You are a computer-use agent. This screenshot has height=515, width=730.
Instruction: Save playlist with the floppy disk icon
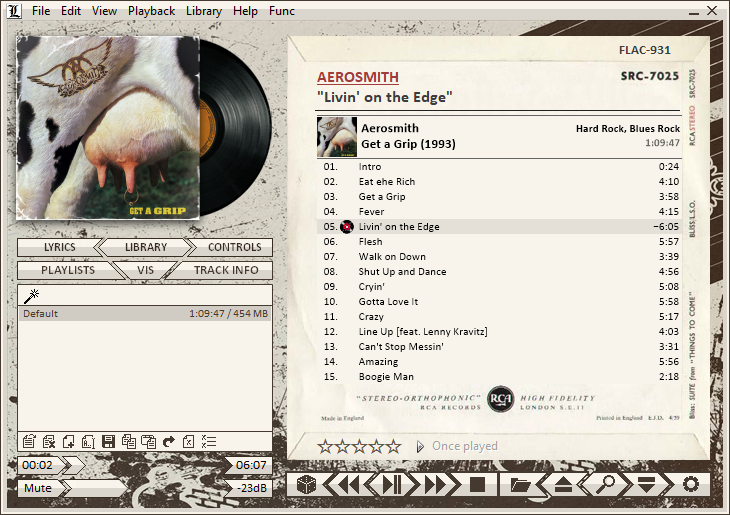(x=108, y=441)
